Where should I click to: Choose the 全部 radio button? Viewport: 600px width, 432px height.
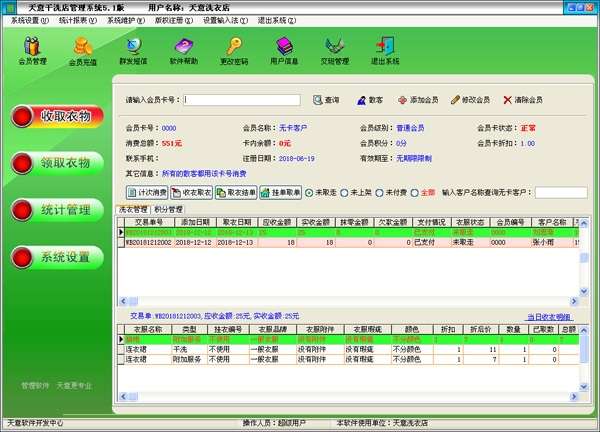point(415,192)
